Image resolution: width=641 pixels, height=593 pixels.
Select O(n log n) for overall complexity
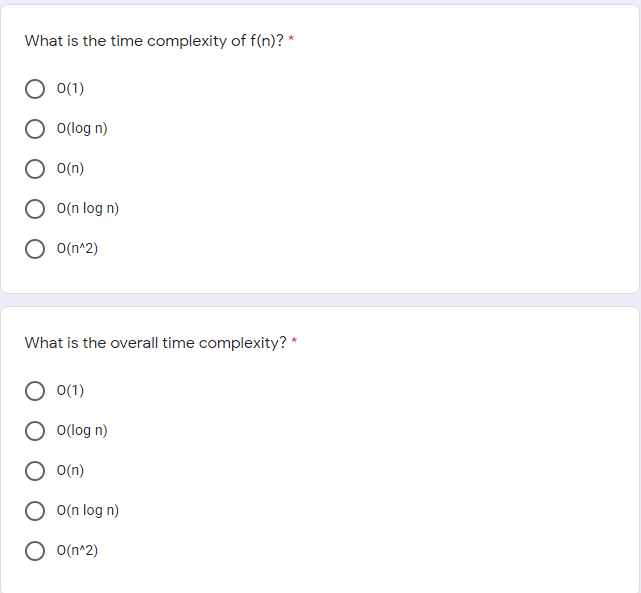tap(35, 511)
